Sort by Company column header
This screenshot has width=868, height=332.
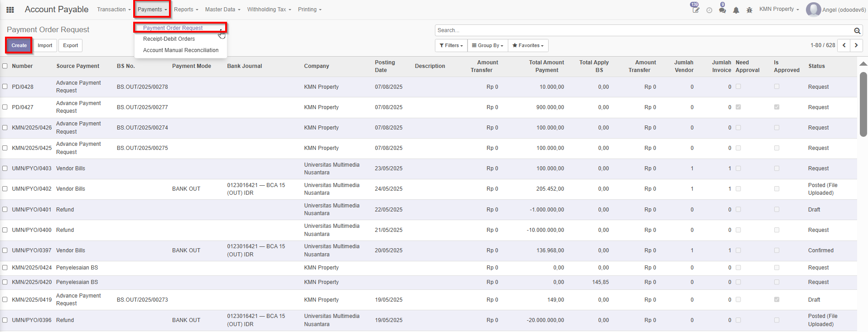click(x=316, y=66)
